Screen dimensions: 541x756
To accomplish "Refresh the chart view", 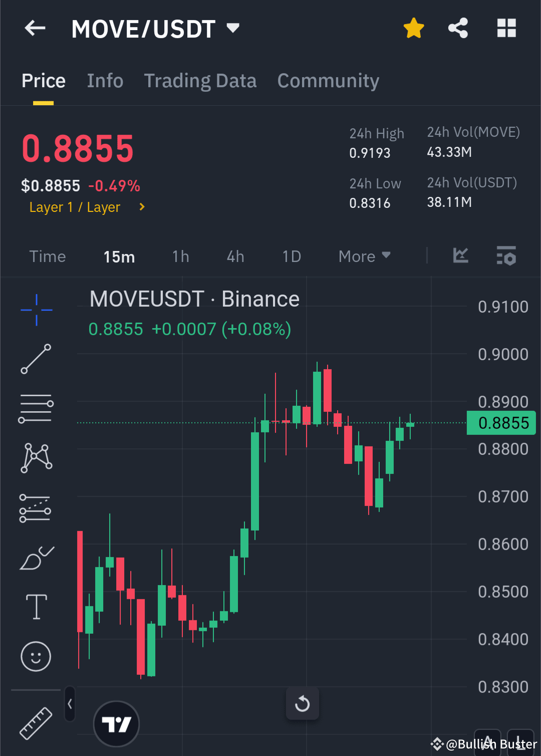I will [x=302, y=703].
